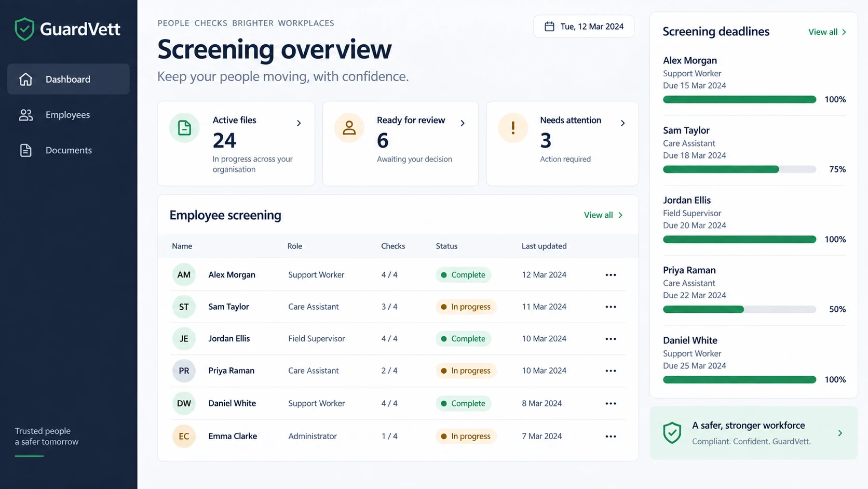Click the Needs attention exclamation icon
This screenshot has width=868, height=489.
point(513,128)
